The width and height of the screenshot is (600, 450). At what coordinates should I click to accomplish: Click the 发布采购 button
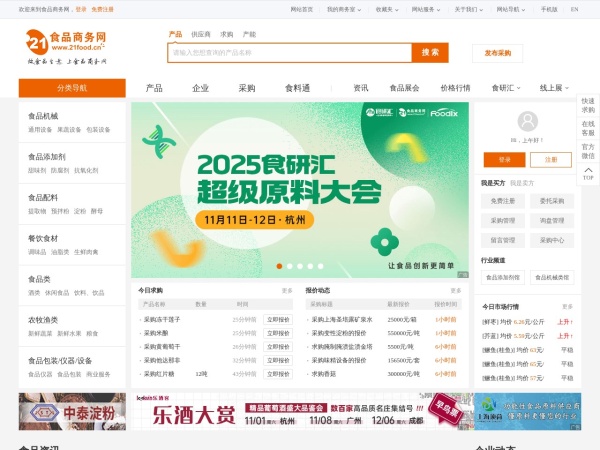coord(497,53)
